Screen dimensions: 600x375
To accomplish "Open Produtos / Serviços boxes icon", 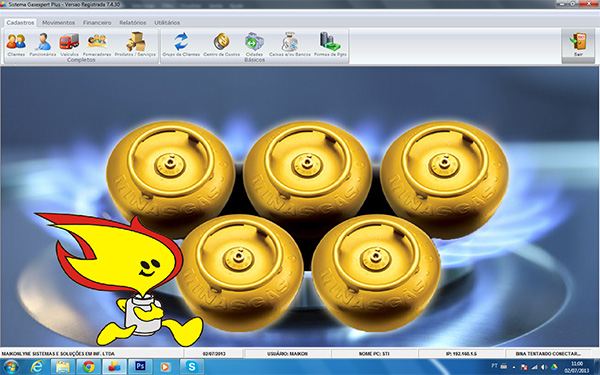I will click(135, 45).
